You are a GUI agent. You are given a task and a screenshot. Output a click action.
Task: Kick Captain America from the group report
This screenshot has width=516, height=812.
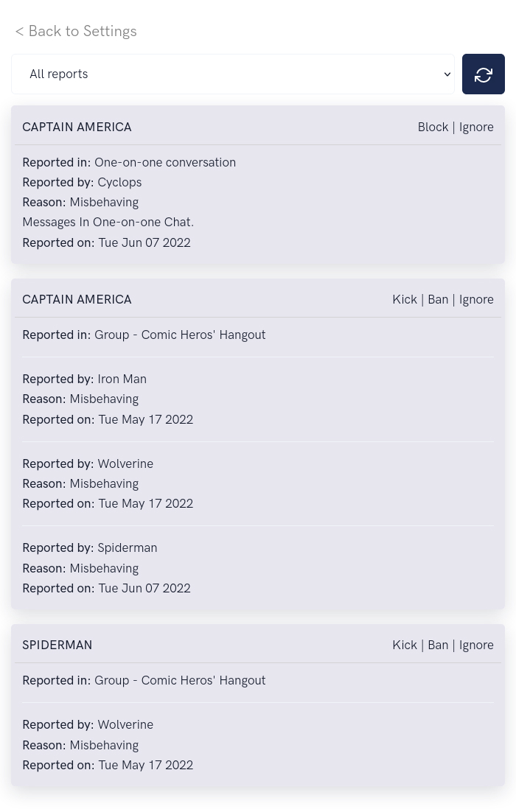click(x=405, y=299)
